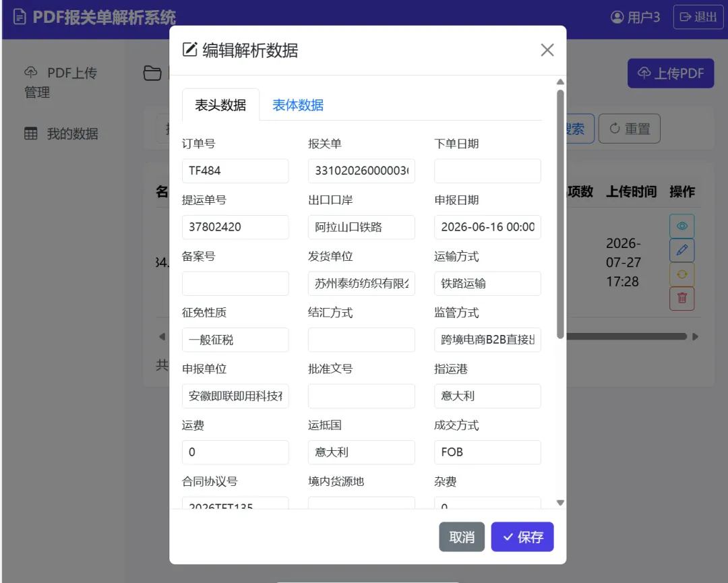This screenshot has height=583, width=728.
Task: Click the 重置 reset button
Action: pos(629,129)
